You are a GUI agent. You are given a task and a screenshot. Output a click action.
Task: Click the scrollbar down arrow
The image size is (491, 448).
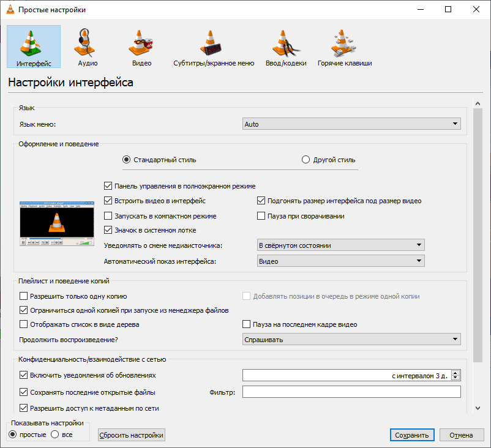(478, 408)
